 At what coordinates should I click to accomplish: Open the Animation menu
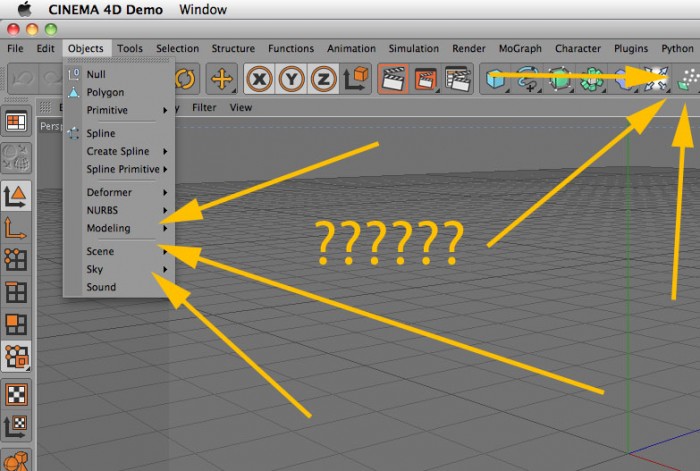point(351,48)
